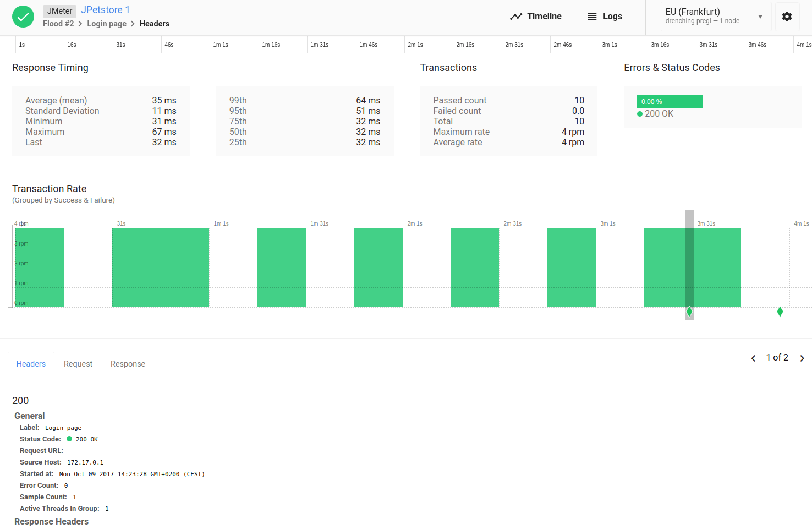Switch to the Request tab
Image resolution: width=812 pixels, height=529 pixels.
pos(78,364)
